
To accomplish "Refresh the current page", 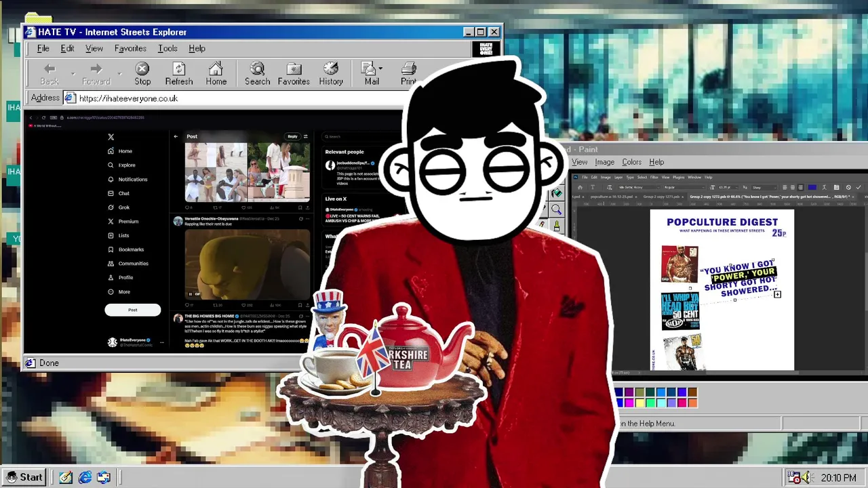I will [179, 74].
